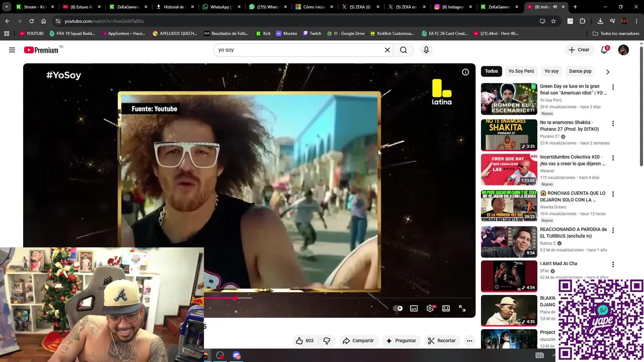Open the apps grid in bookmarks bar
The width and height of the screenshot is (644, 362).
[7, 34]
